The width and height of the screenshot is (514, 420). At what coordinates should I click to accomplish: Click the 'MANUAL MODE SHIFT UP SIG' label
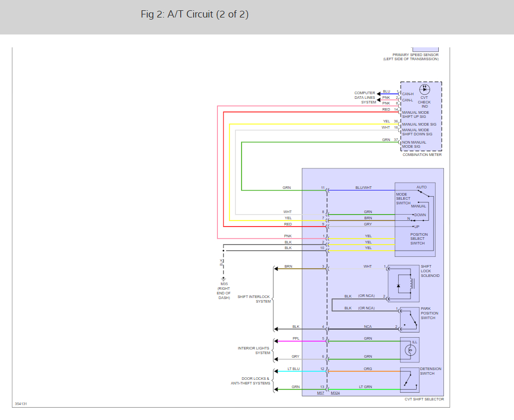(x=415, y=114)
